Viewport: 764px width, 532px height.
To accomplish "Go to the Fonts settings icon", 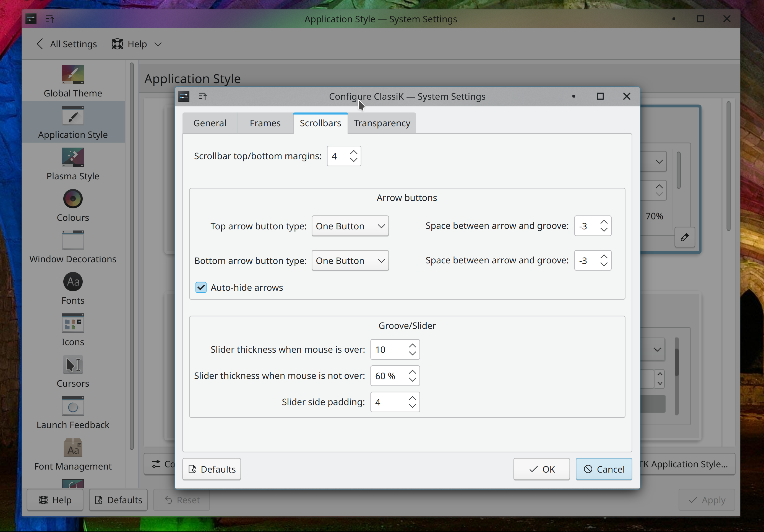I will [72, 282].
